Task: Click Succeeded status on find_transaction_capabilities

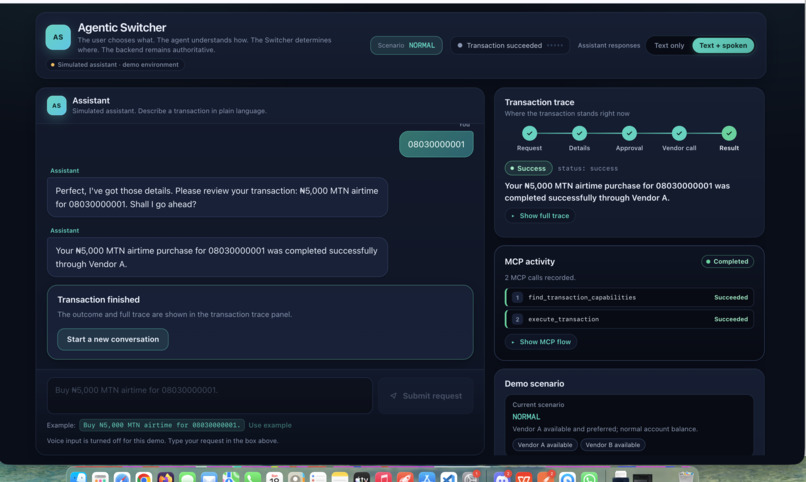Action: point(730,298)
